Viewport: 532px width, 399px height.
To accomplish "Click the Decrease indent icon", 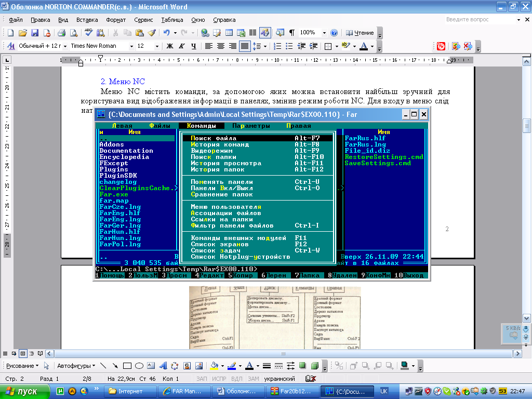I will click(x=301, y=46).
